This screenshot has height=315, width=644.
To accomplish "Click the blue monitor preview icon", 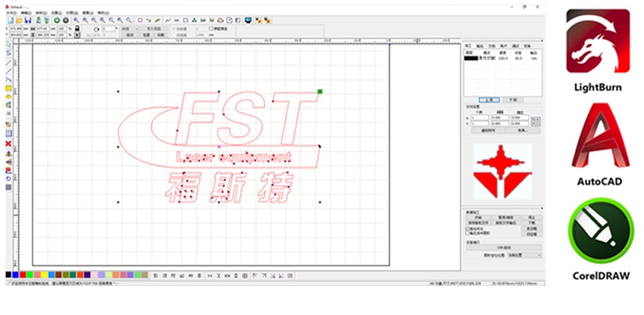I will (248, 20).
